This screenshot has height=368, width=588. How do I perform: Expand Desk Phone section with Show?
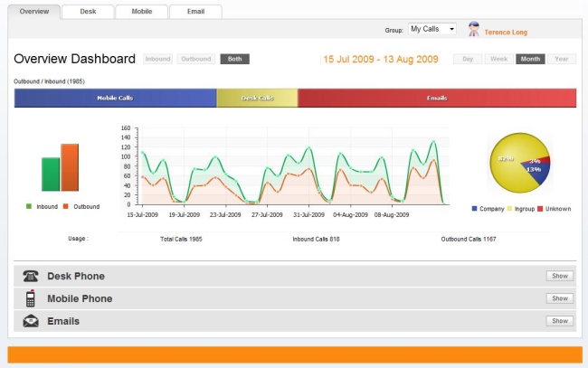pos(559,276)
